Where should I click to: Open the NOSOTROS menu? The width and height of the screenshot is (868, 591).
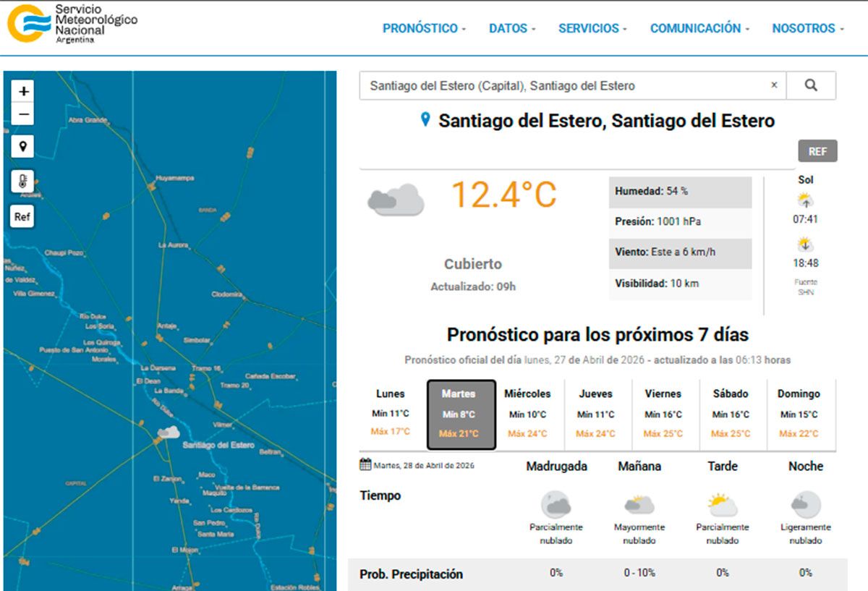tap(808, 28)
